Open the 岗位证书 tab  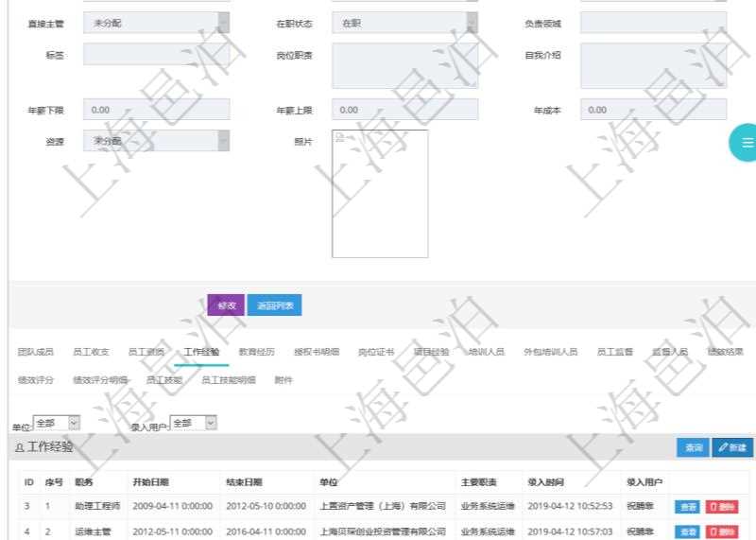pos(376,352)
